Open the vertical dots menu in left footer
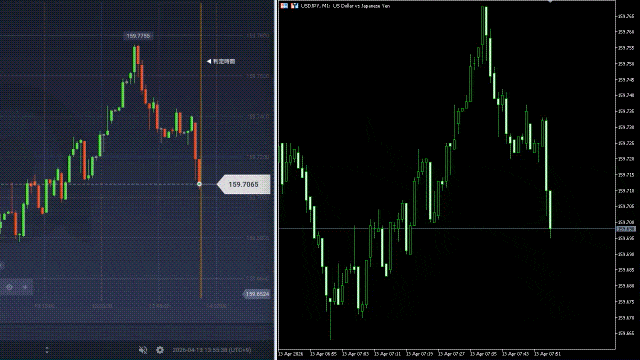Image resolution: width=640 pixels, height=360 pixels. click(x=47, y=350)
